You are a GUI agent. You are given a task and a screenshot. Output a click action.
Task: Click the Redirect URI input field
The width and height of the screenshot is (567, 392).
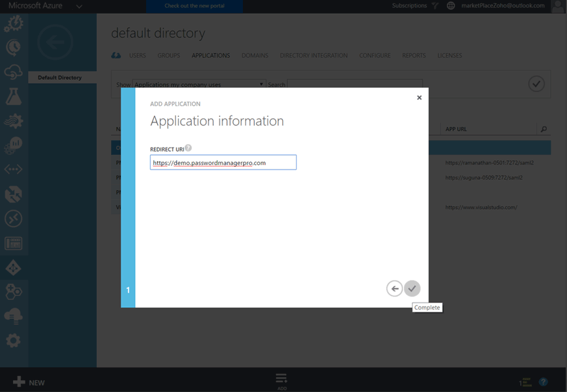(223, 162)
